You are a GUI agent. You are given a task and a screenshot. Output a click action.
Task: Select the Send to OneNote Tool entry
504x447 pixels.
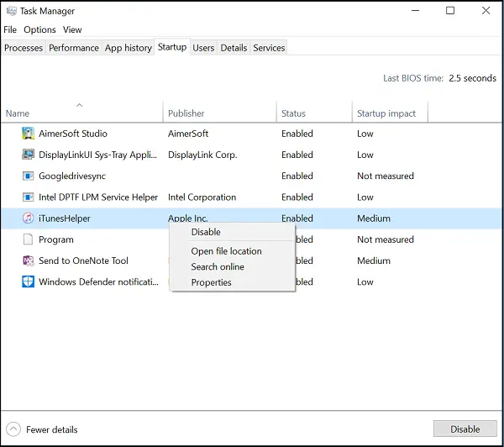[83, 260]
